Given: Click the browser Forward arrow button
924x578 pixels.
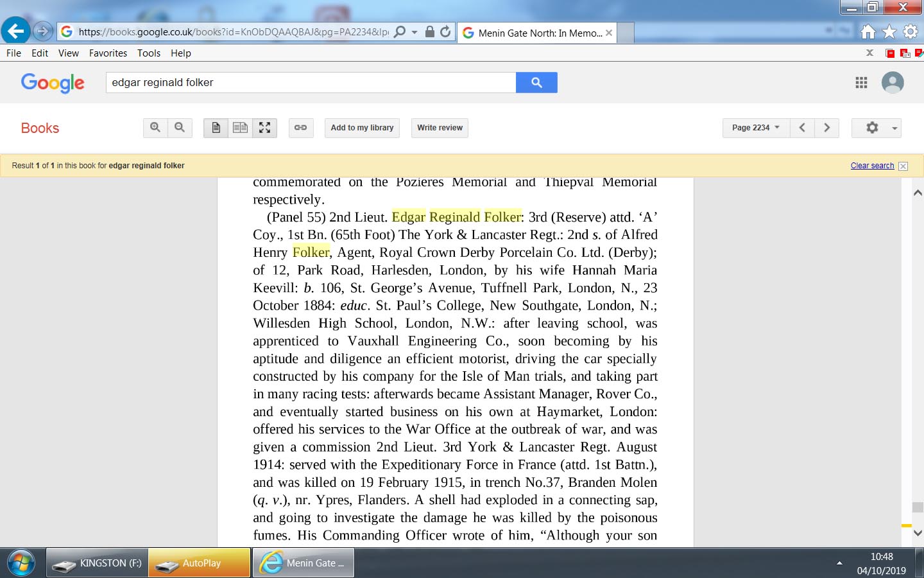Looking at the screenshot, I should point(42,31).
